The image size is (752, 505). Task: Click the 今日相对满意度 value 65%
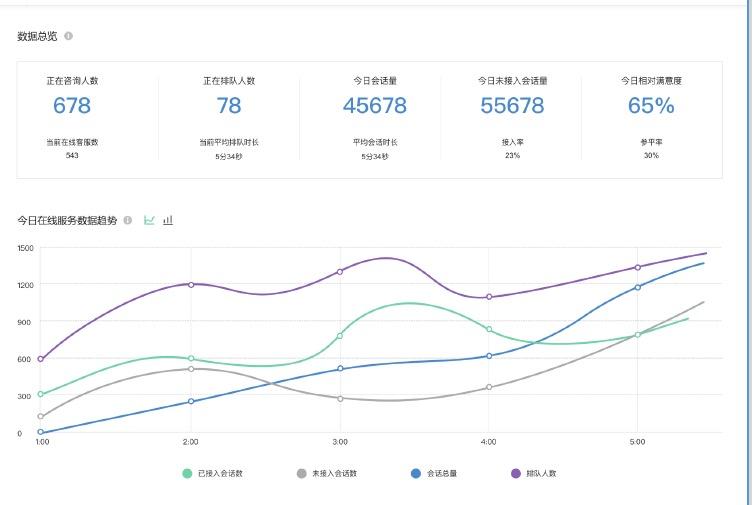click(651, 106)
